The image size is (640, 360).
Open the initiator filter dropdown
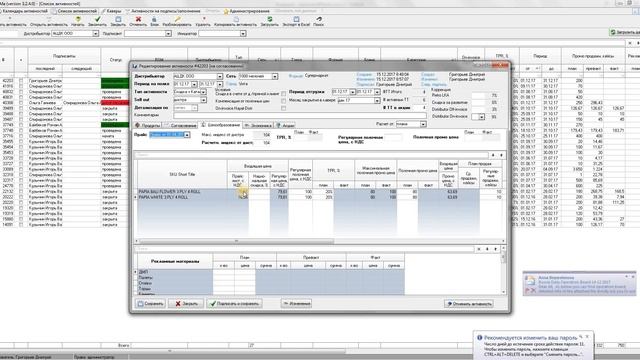243,33
